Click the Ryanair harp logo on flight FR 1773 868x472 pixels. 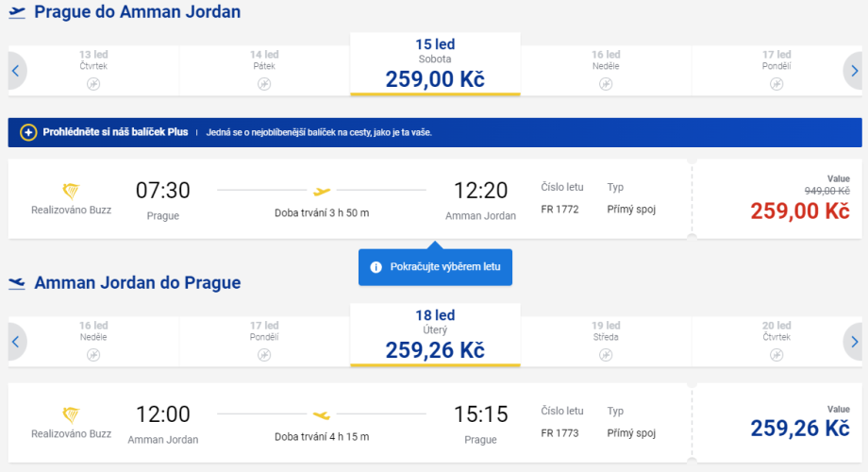[x=71, y=415]
